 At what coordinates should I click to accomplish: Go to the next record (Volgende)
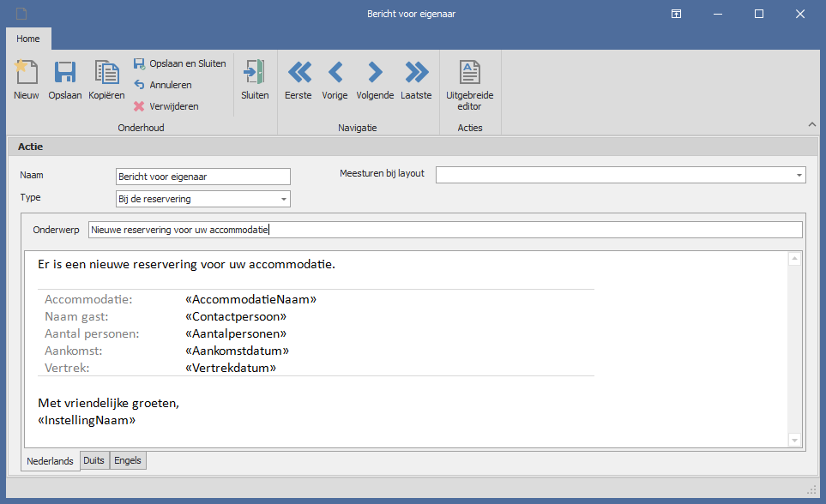pyautogui.click(x=375, y=80)
